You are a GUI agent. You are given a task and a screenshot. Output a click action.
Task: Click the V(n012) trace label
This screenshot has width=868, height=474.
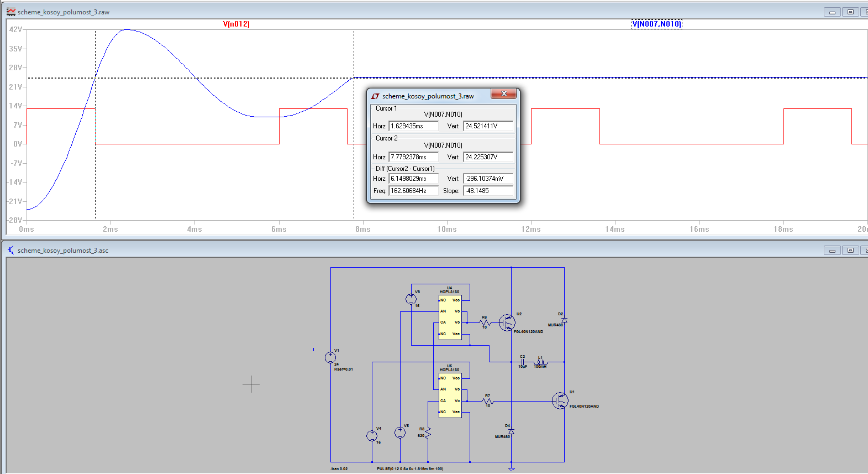tap(236, 24)
